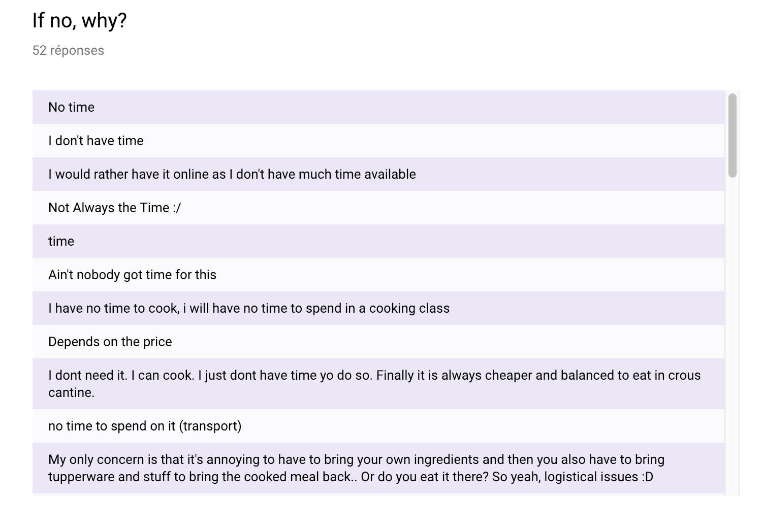Click the '52 réponses' count label
This screenshot has width=763, height=532.
pyautogui.click(x=68, y=50)
